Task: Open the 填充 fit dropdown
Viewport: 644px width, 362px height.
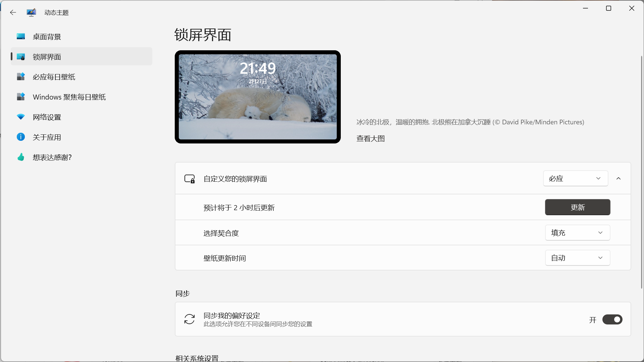Action: click(578, 233)
